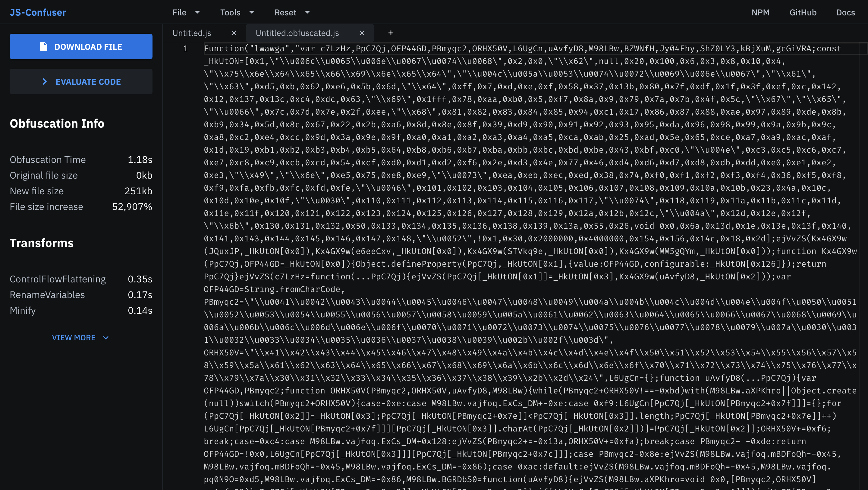The width and height of the screenshot is (868, 490).
Task: Select the Untitled.obfuscated.js tab
Action: [x=297, y=33]
